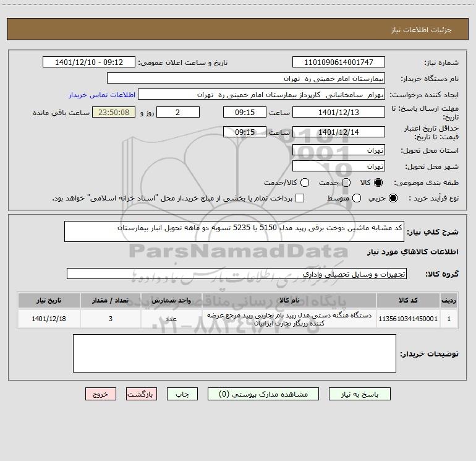Viewport: 476px width, 461px height.
Task: Click the public announcement date field 1401/12/10 - 09:12
Action: click(89, 62)
